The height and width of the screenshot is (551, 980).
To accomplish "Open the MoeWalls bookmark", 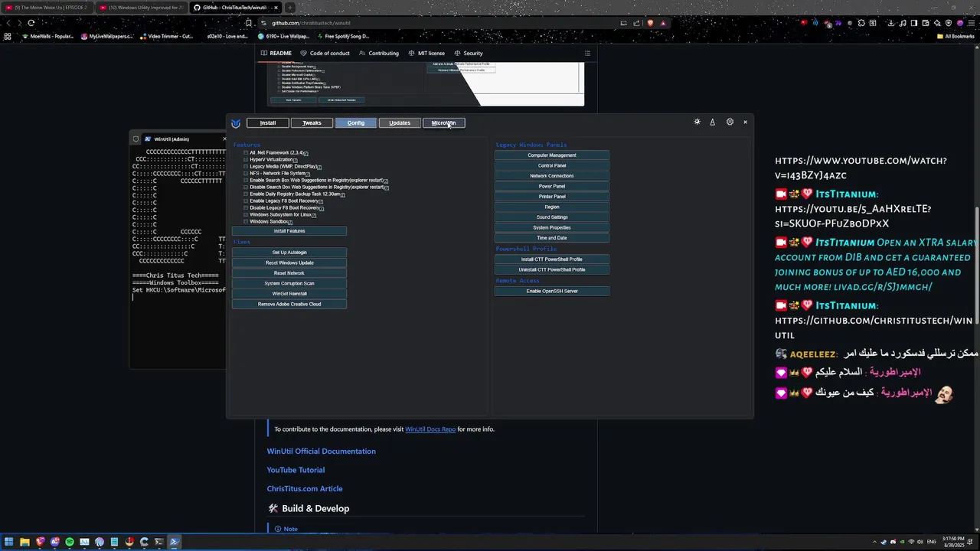I will click(x=47, y=36).
